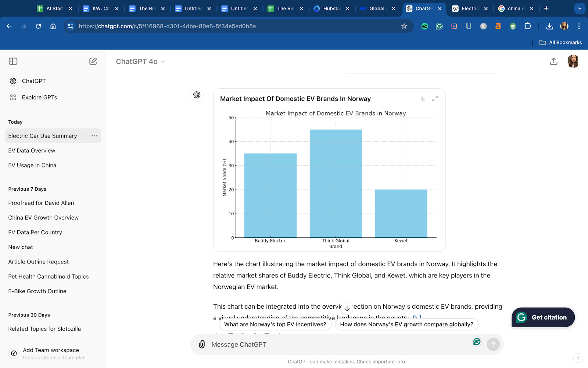Open a new browser tab
Viewport: 588px width, 368px height.
pos(546,8)
